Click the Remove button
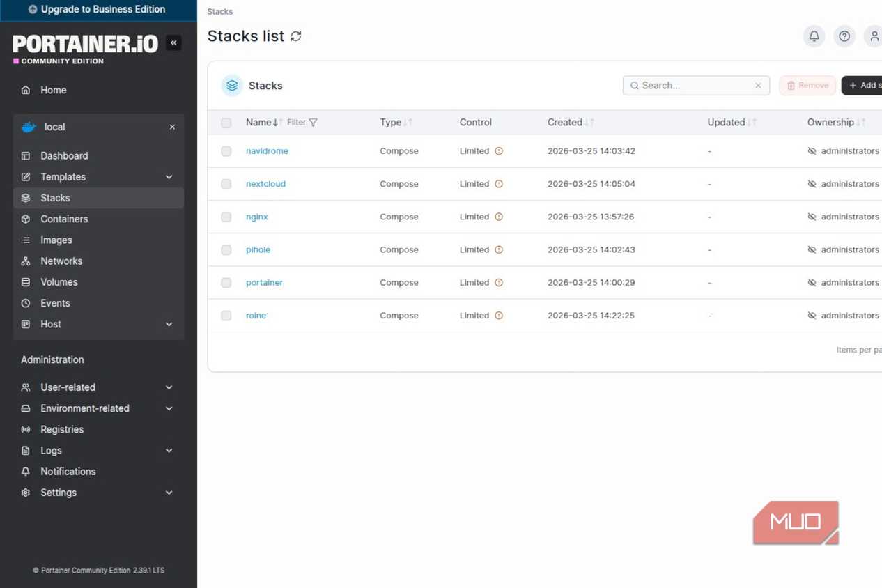 (x=807, y=86)
